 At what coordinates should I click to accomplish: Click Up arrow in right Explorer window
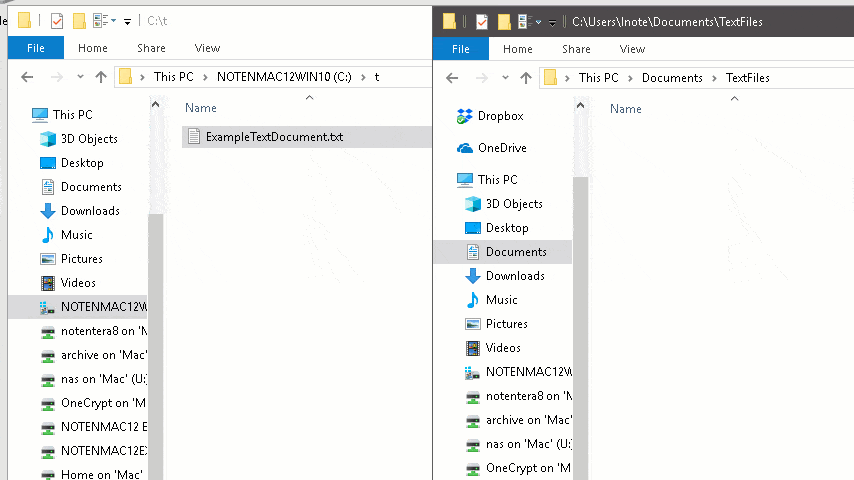coord(526,78)
